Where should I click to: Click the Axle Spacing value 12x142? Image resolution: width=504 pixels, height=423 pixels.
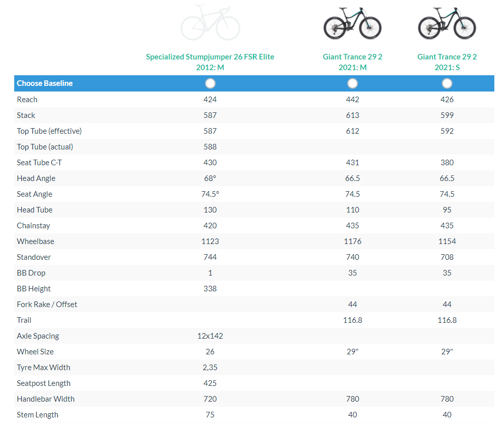coord(210,336)
